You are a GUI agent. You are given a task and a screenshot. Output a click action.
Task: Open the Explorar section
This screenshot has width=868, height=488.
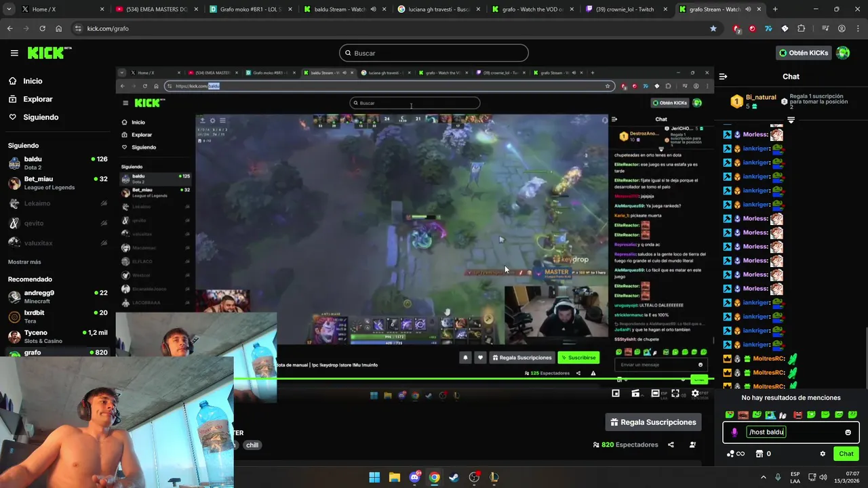[31, 99]
